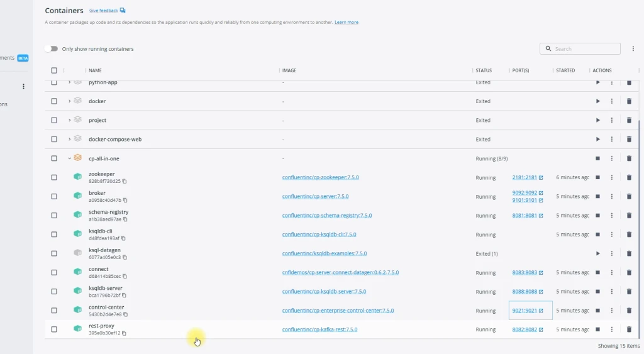
Task: Start the ksql-datagen container with play icon
Action: point(597,253)
